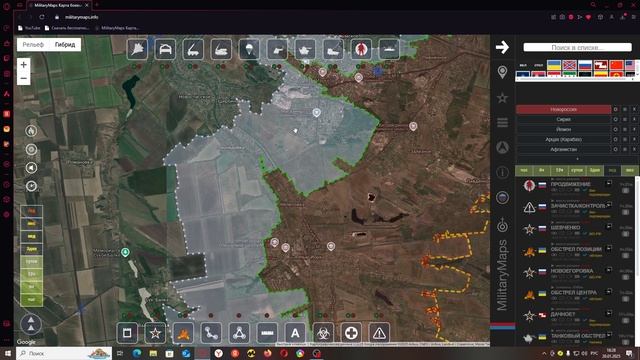Click the warning triangle marker tool
Image resolution: width=640 pixels, height=360 pixels.
click(379, 333)
